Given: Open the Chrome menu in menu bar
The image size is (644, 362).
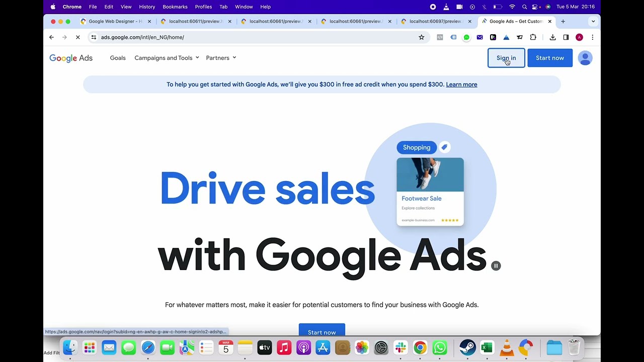Looking at the screenshot, I should click(72, 7).
